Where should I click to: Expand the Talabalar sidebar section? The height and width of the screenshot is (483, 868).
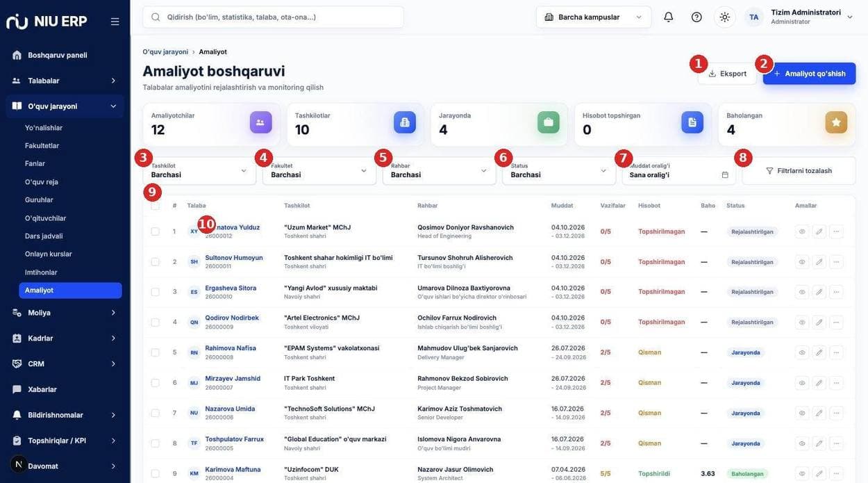tap(65, 81)
